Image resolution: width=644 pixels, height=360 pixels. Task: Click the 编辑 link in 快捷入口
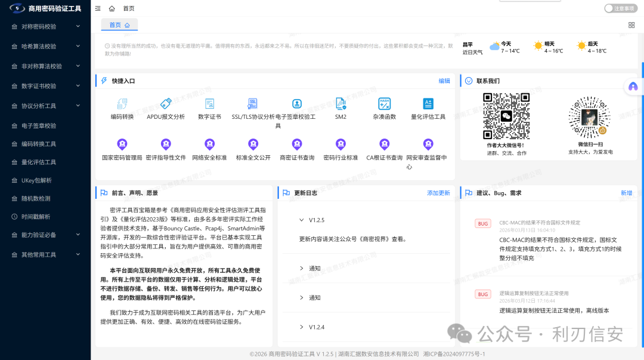[x=444, y=79]
